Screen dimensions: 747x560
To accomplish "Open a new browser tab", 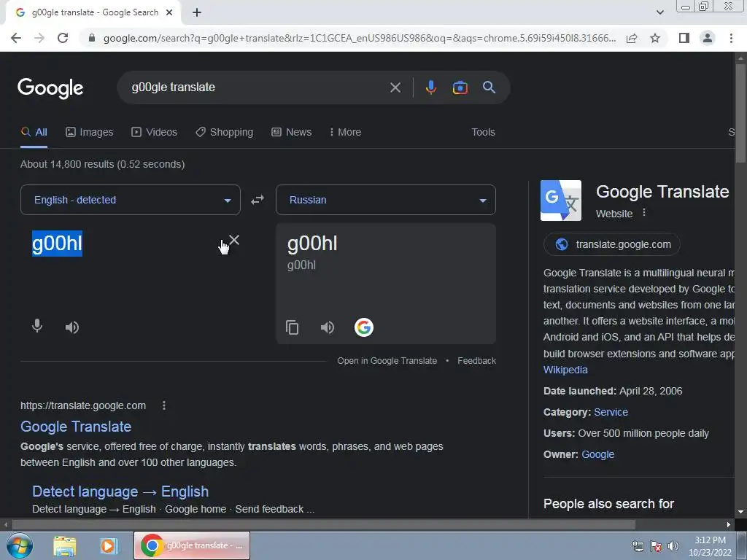I will click(197, 12).
